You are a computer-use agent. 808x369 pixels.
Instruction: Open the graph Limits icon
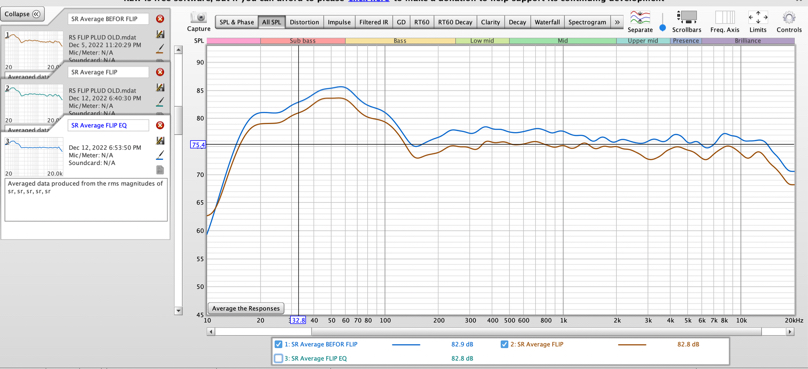pos(758,18)
